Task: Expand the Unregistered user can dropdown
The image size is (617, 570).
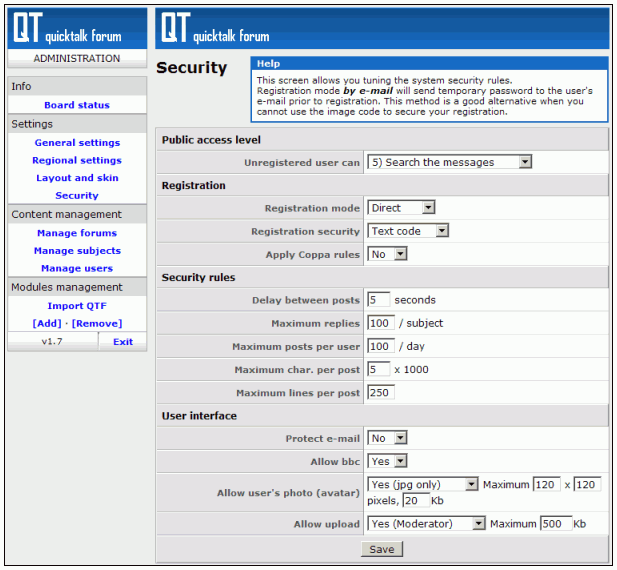Action: pos(448,162)
